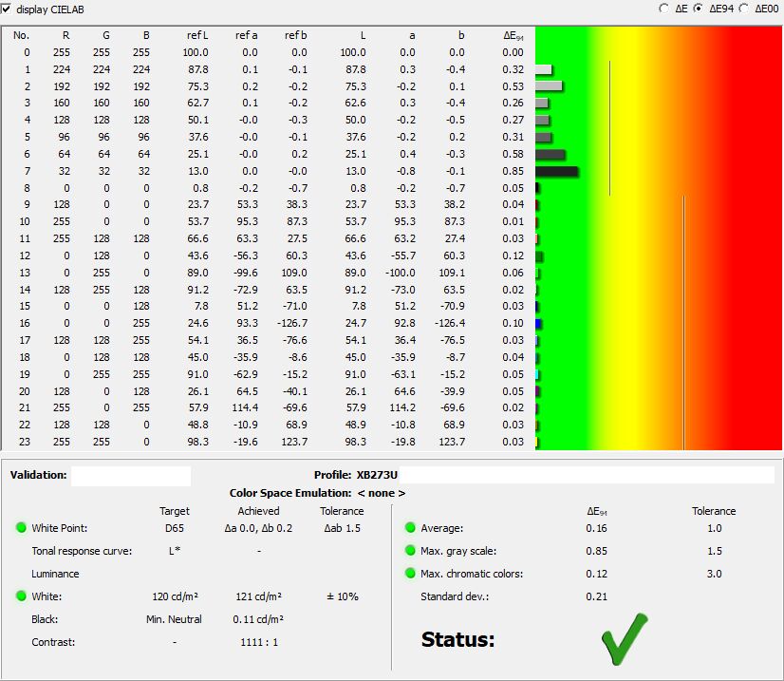Screen dimensions: 784x681
Task: Click the Validation text field
Action: [131, 476]
